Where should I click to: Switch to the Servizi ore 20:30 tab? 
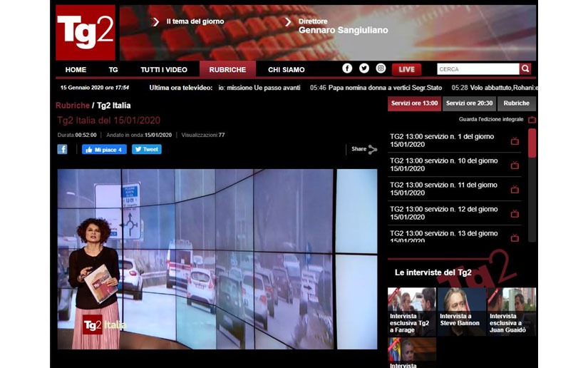pyautogui.click(x=469, y=103)
